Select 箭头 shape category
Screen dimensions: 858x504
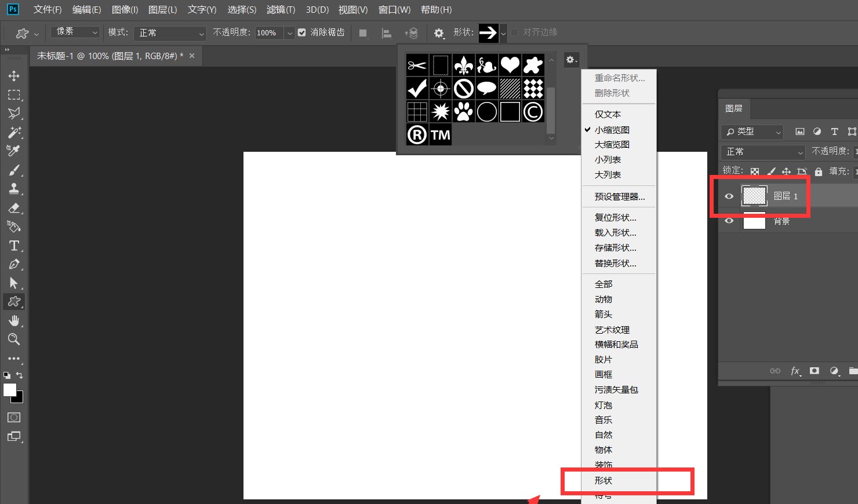(603, 314)
